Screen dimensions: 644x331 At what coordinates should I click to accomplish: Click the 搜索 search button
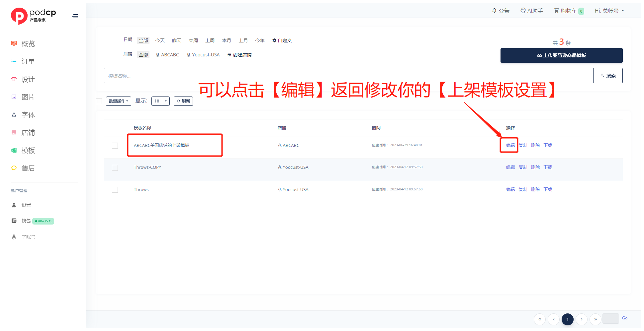tap(608, 76)
